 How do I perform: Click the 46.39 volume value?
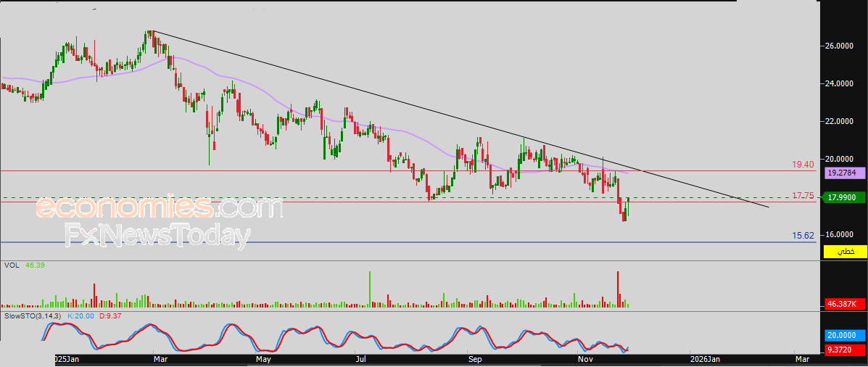(35, 265)
